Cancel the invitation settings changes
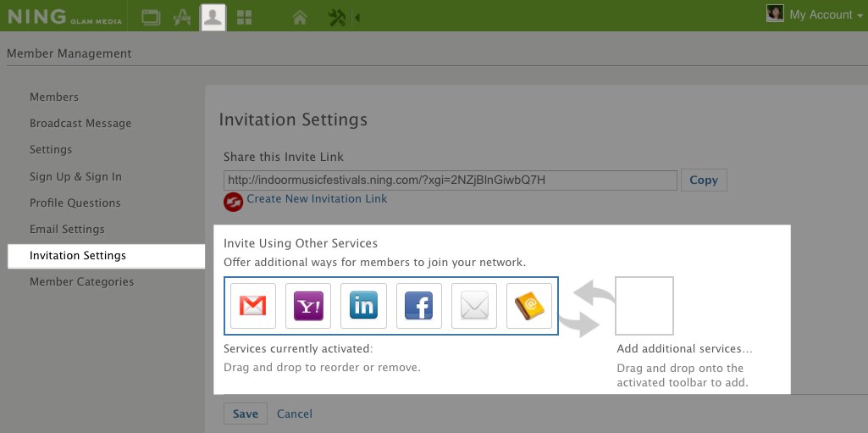 click(295, 414)
